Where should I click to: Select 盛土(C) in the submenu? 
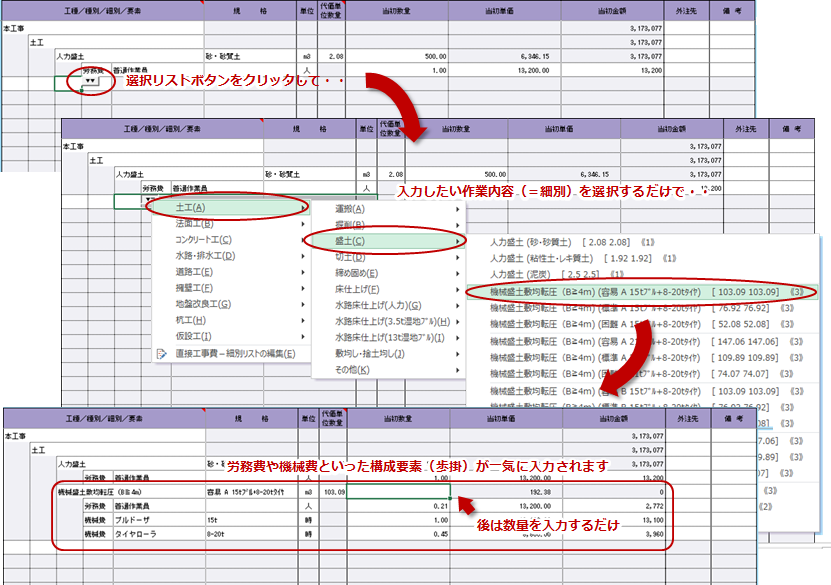pos(388,241)
